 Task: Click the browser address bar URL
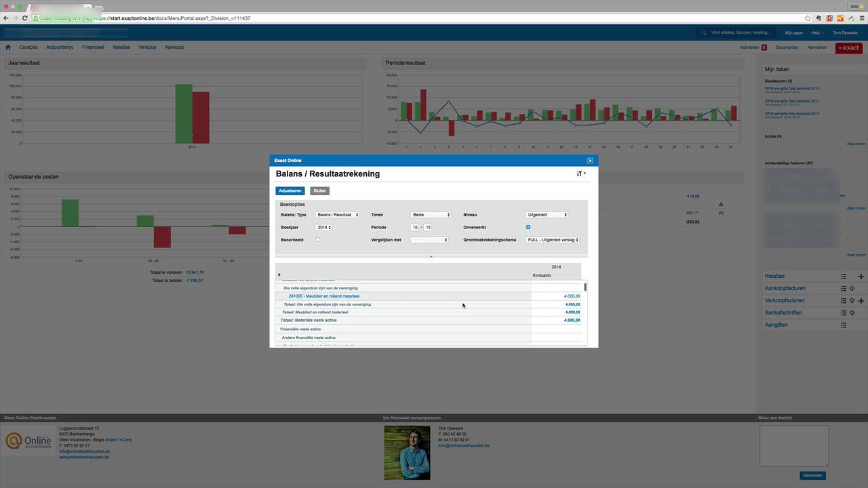(x=172, y=18)
